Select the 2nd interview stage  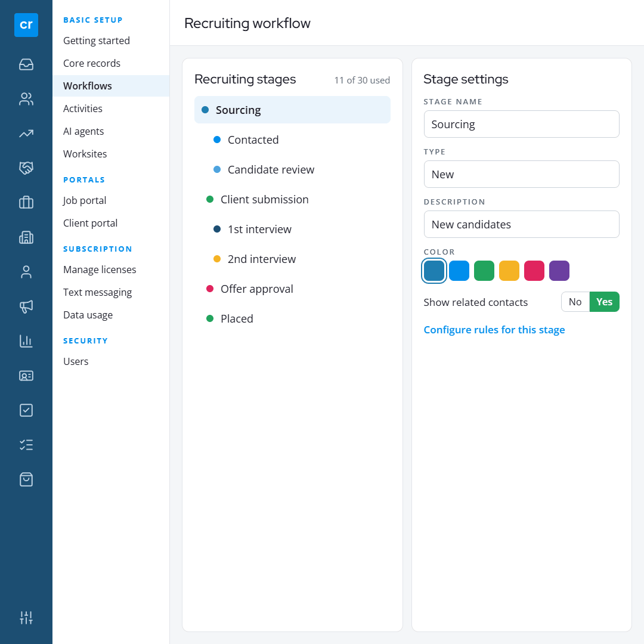(292, 259)
